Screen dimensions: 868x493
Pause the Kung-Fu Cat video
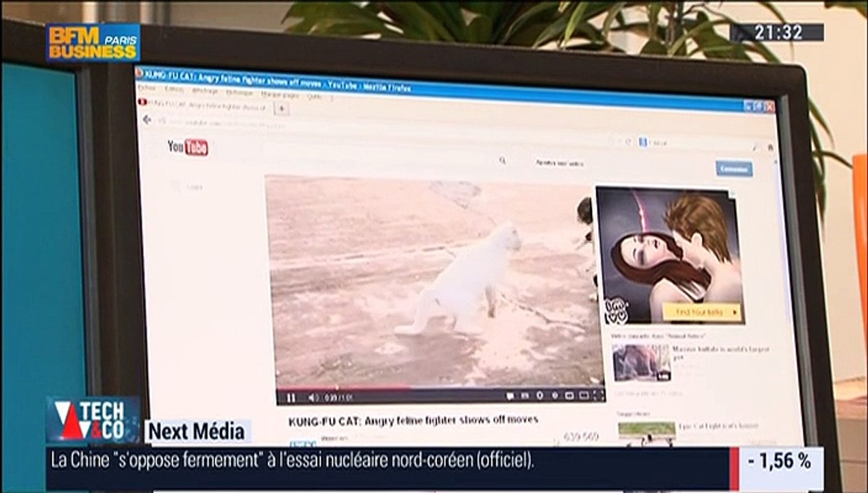coord(291,397)
